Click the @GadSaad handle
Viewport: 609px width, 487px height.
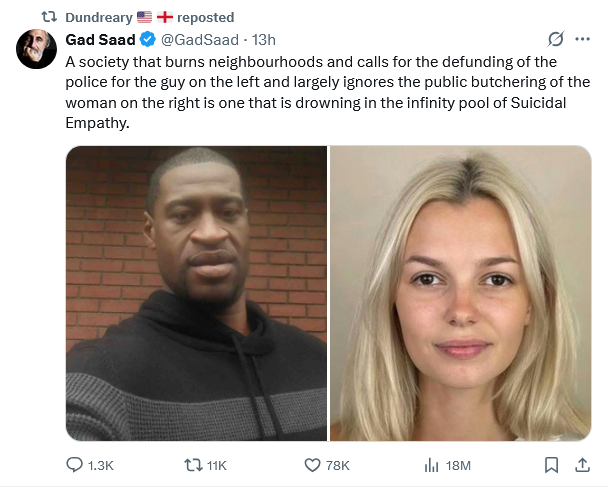point(199,40)
